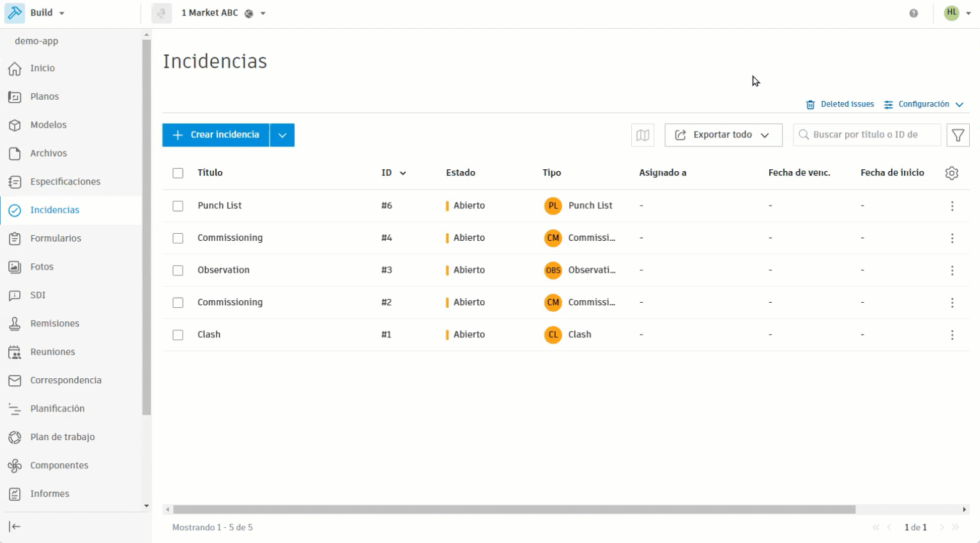The image size is (980, 543).
Task: Click the PL type badge icon
Action: coord(553,206)
